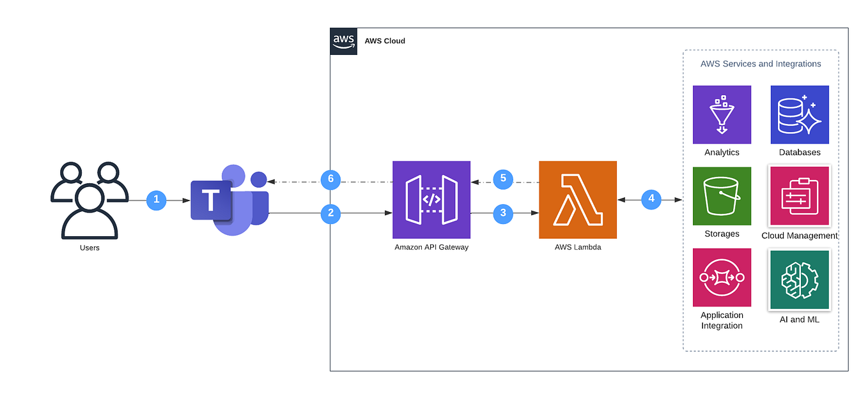Select the AWS Lambda icon
Image resolution: width=868 pixels, height=399 pixels.
(x=577, y=199)
